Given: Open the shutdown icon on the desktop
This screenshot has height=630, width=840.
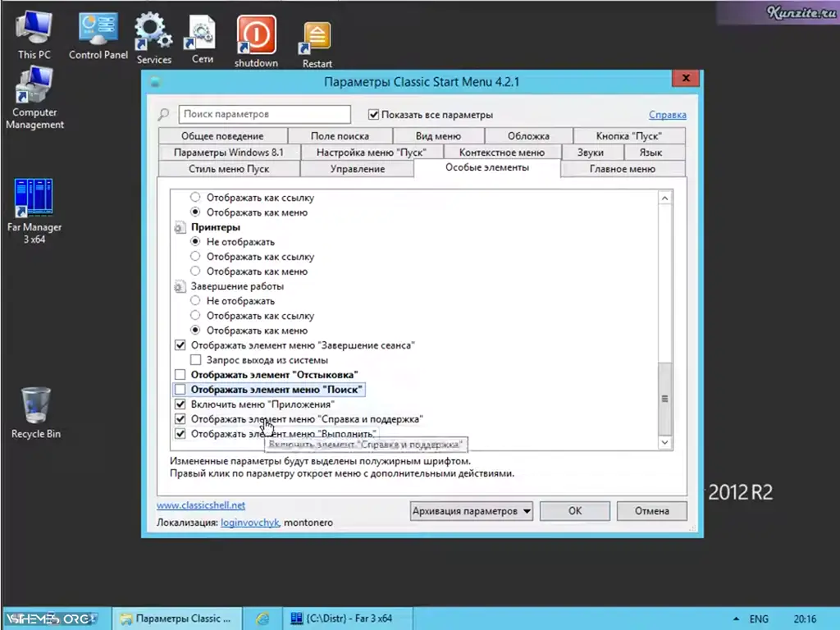Looking at the screenshot, I should click(x=255, y=33).
